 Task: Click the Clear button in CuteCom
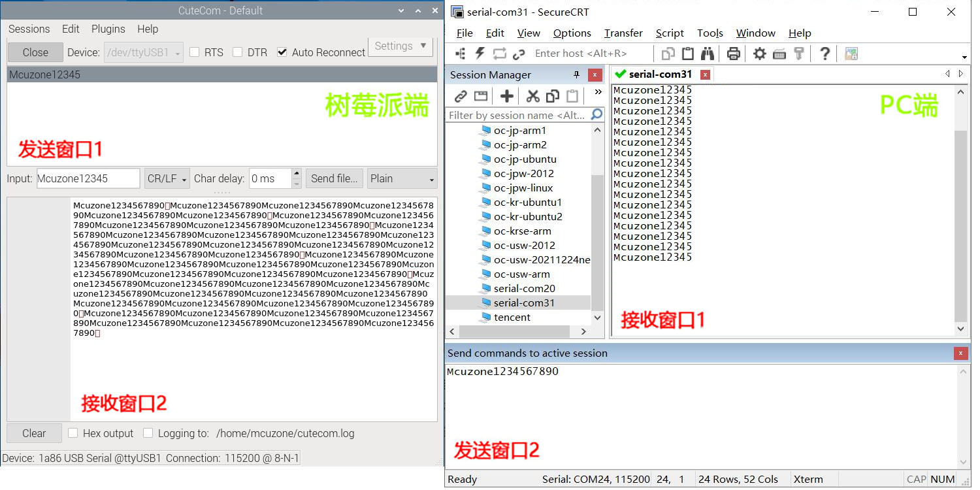click(x=34, y=433)
